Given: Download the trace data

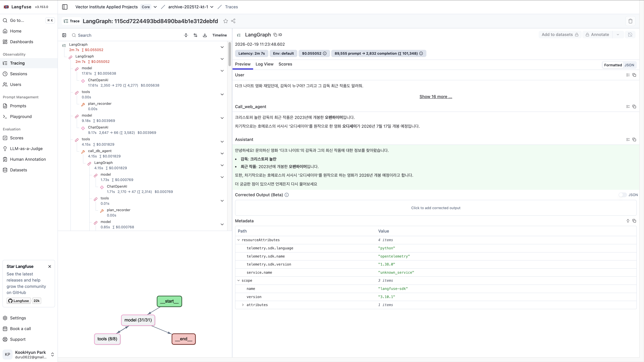Looking at the screenshot, I should point(205,35).
